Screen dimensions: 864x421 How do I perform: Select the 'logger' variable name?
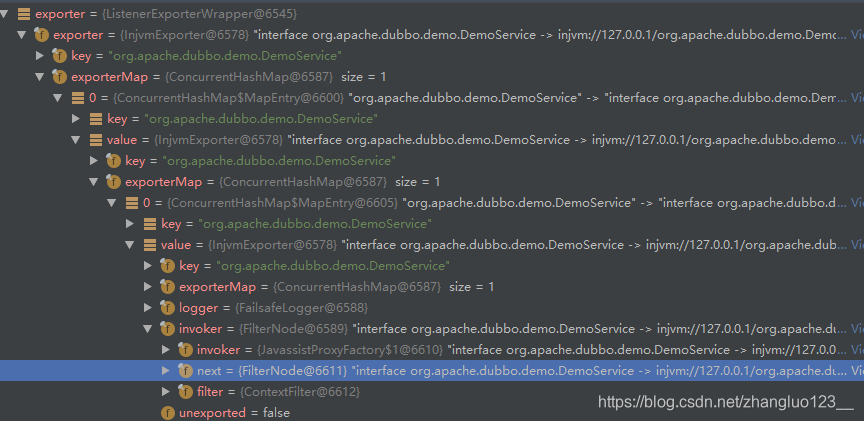pos(198,307)
